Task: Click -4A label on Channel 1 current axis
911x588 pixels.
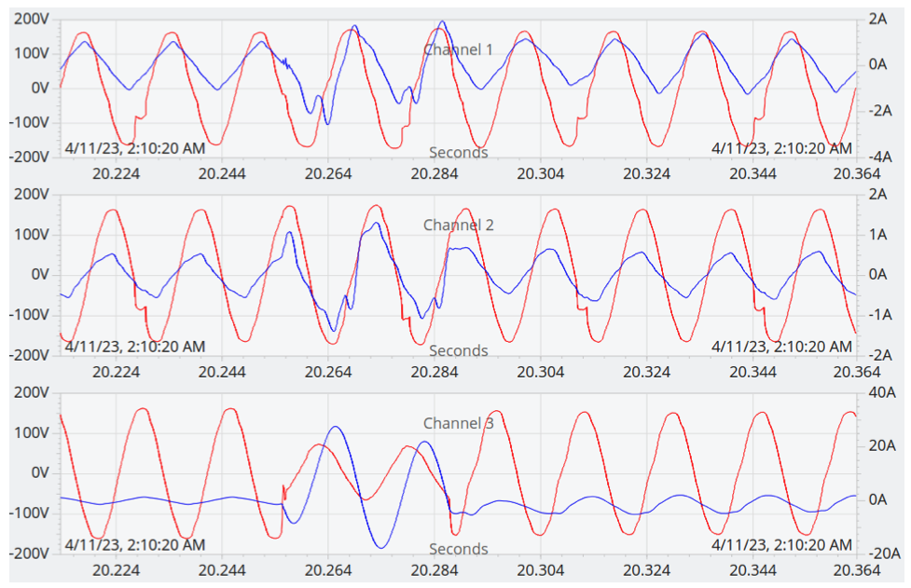Action: pyautogui.click(x=880, y=157)
